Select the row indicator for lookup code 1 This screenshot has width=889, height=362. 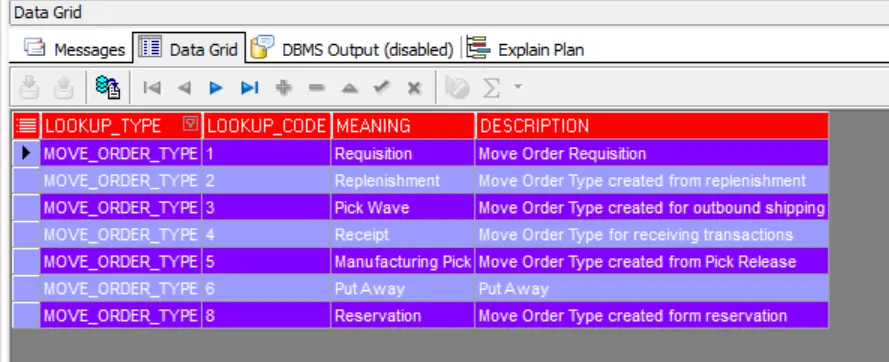pyautogui.click(x=26, y=153)
